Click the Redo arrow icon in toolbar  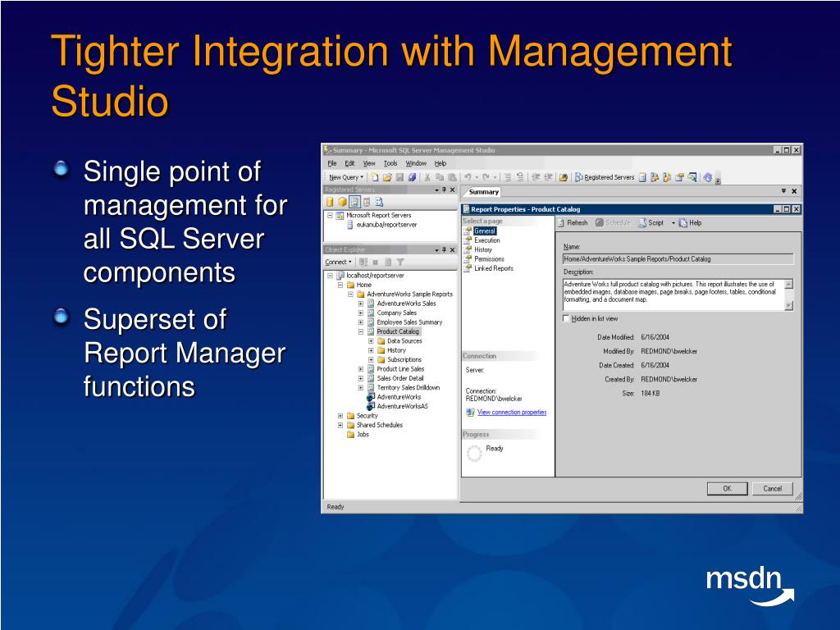[x=486, y=177]
